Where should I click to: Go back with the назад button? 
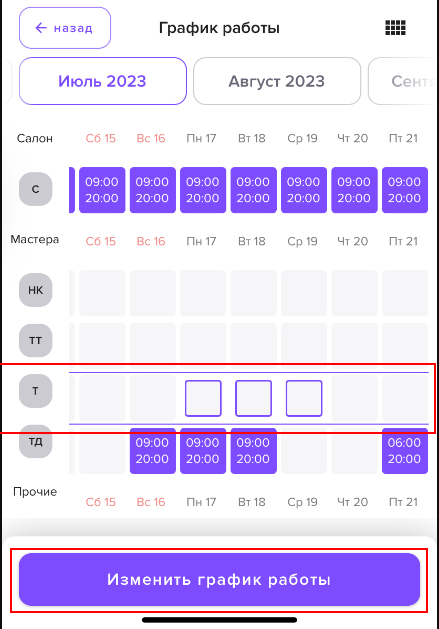(x=65, y=28)
